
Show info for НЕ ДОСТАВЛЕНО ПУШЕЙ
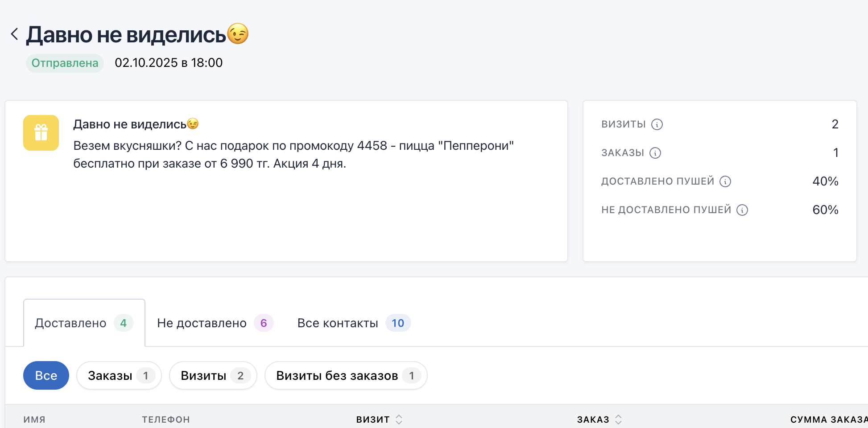pos(742,210)
